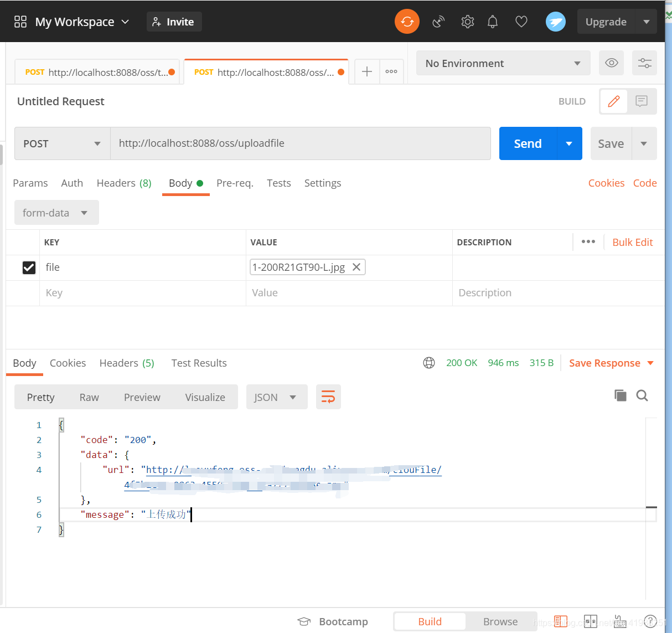Viewport: 672px width, 633px height.
Task: Open the Pre-req. tab
Action: (x=235, y=183)
